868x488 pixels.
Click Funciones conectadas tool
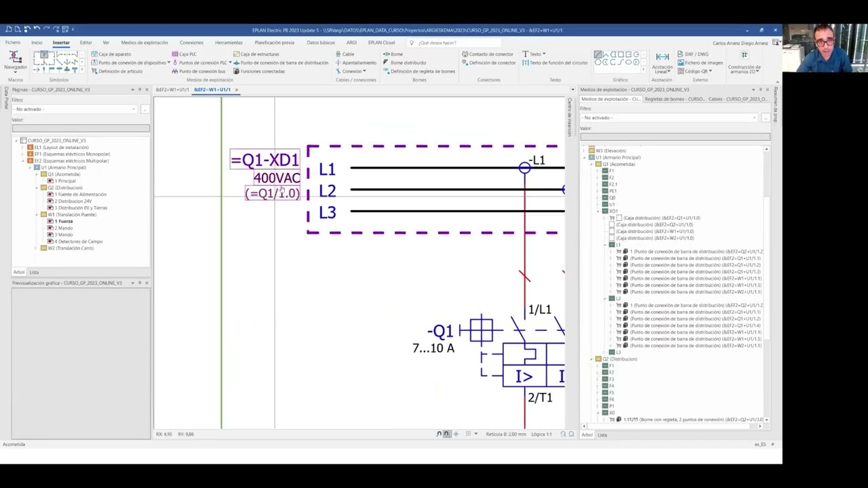pos(258,71)
